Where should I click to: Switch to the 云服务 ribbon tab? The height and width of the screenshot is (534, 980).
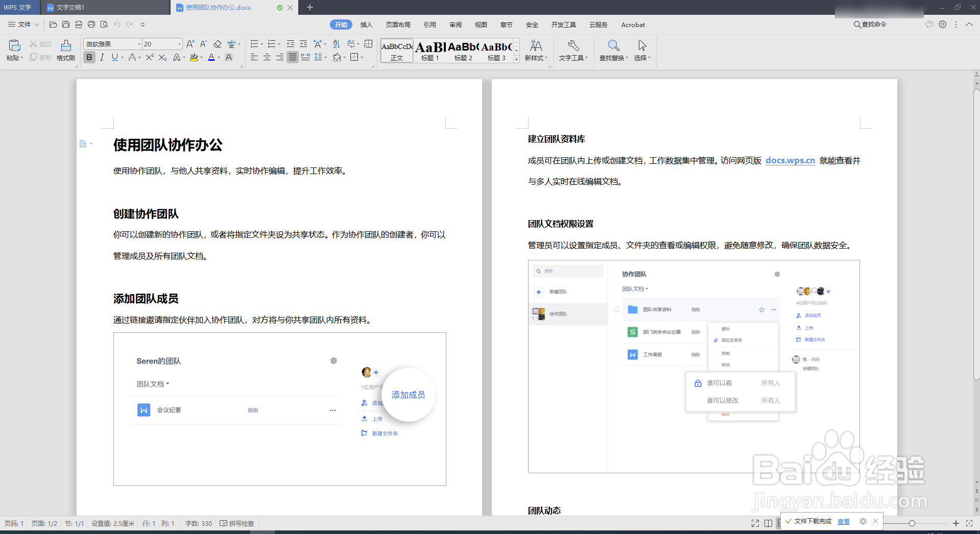coord(599,25)
